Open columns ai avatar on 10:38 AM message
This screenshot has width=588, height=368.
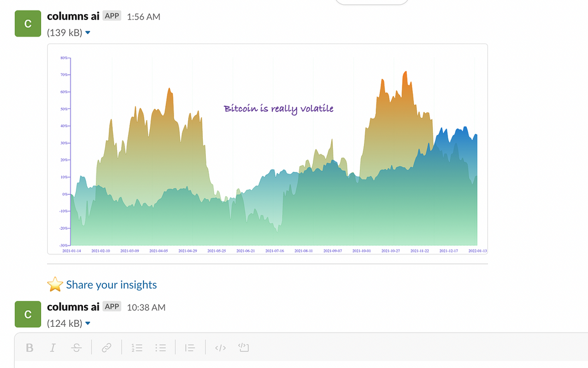[28, 314]
